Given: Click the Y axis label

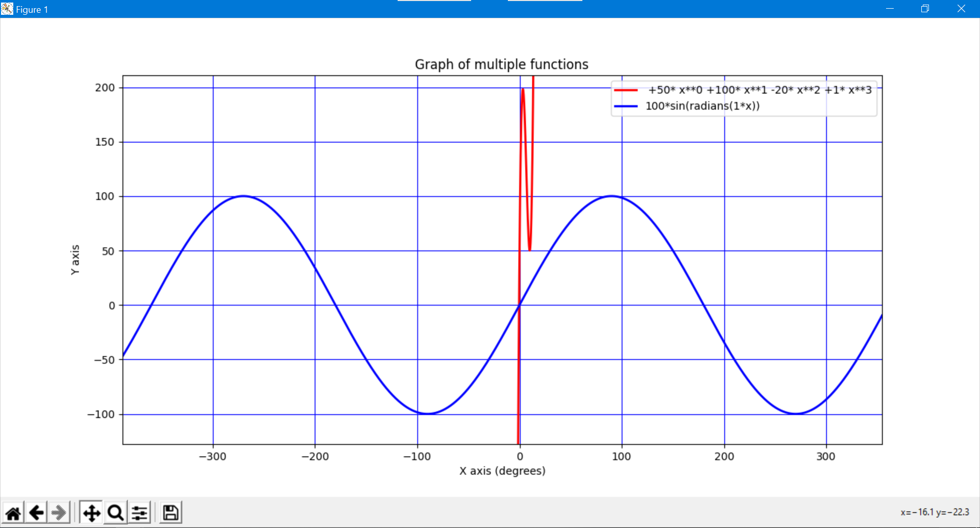Looking at the screenshot, I should [75, 260].
